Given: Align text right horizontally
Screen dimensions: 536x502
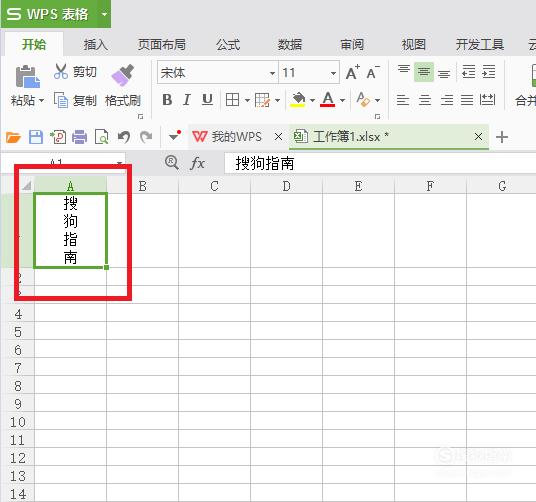Looking at the screenshot, I should [x=447, y=100].
